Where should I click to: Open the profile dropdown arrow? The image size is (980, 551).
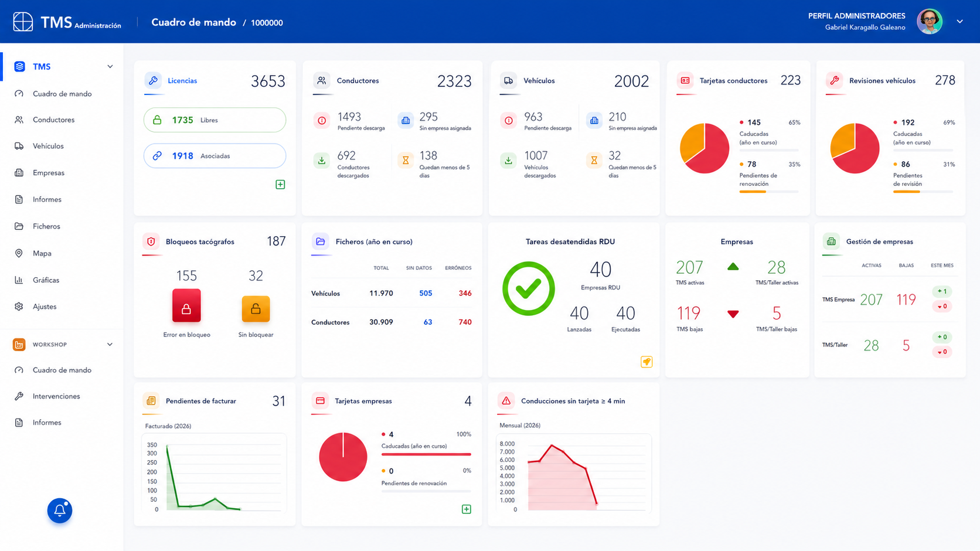coord(960,22)
